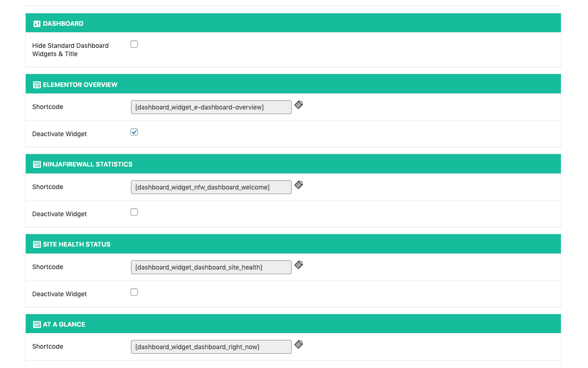The image size is (588, 368).
Task: Collapse the NinjaFirewall Statistics section header
Action: (293, 164)
